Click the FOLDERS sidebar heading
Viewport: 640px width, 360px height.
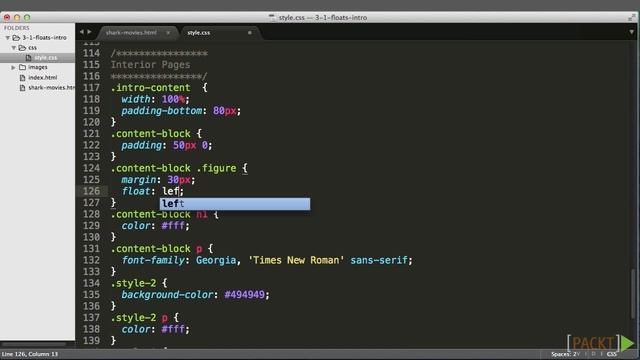[x=17, y=28]
